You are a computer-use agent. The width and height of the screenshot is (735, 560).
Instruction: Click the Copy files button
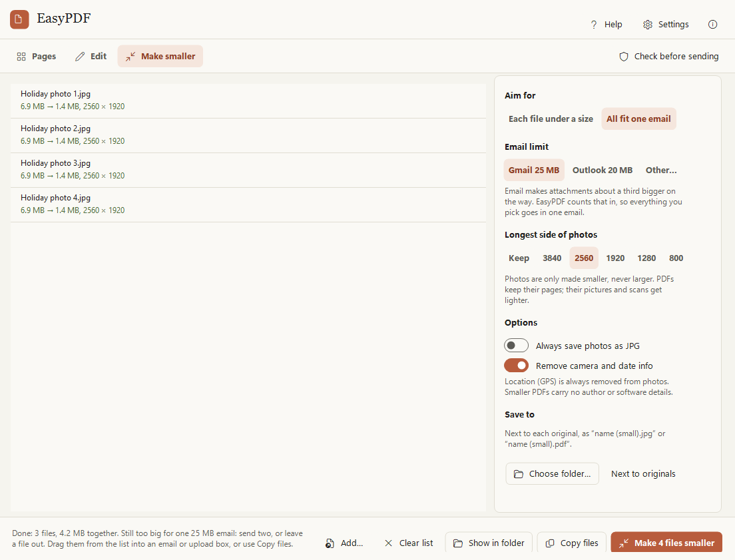(x=571, y=543)
